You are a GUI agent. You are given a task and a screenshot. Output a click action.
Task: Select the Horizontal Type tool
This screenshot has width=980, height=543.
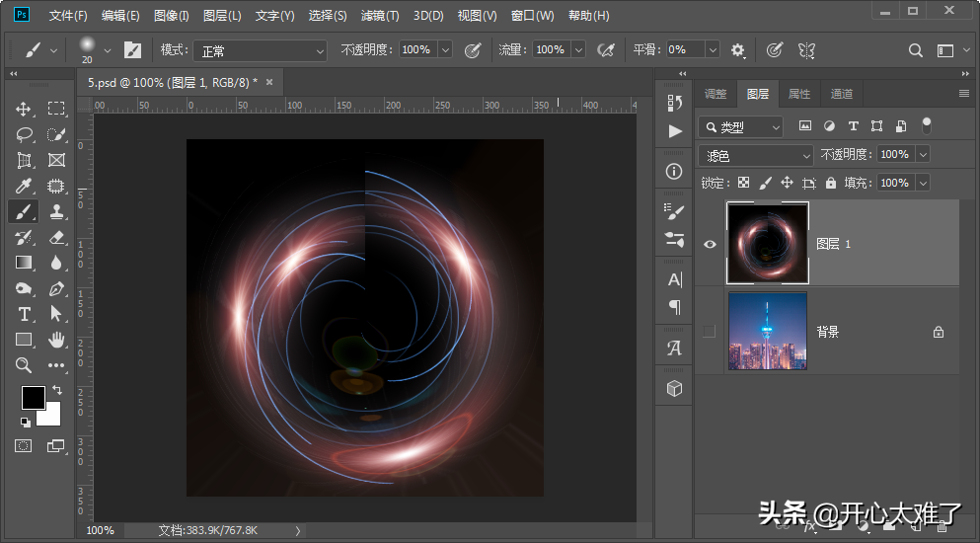(24, 314)
